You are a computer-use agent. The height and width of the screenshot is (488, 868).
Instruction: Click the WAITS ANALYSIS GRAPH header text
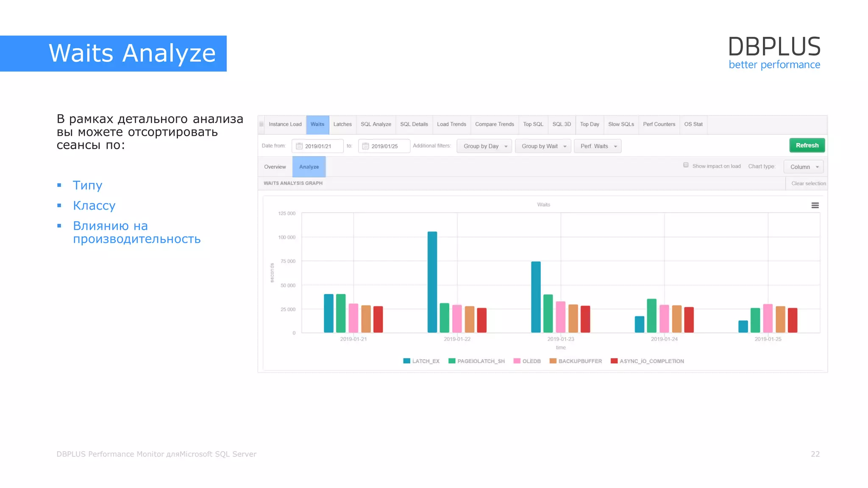click(x=293, y=183)
